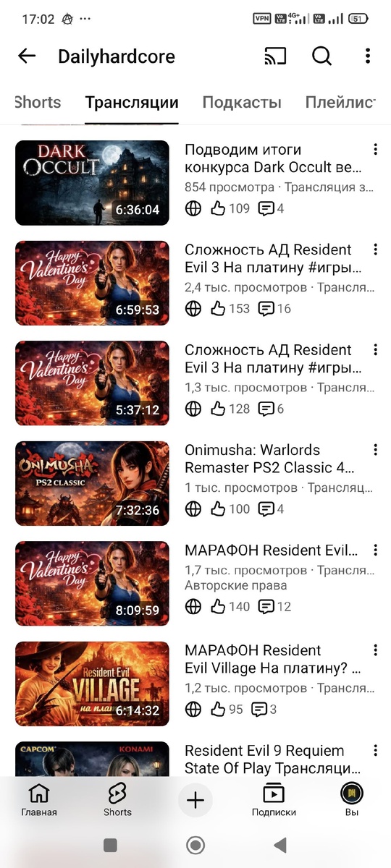
Task: Open the Cast to device icon
Action: tap(275, 56)
